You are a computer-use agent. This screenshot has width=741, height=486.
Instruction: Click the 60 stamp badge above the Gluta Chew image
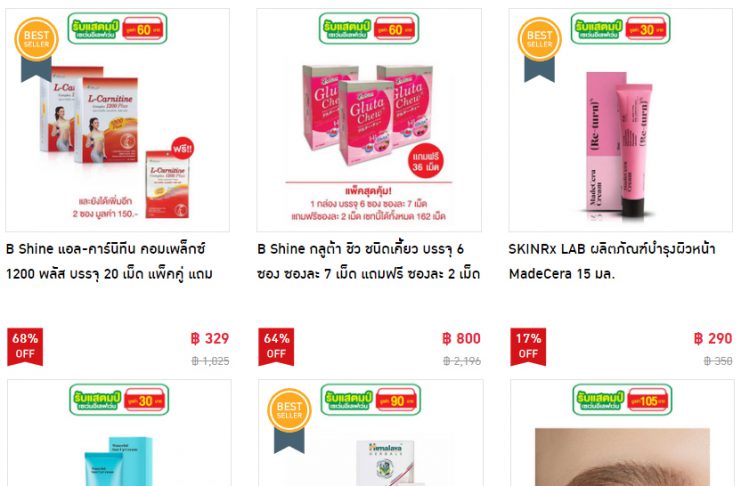click(369, 28)
